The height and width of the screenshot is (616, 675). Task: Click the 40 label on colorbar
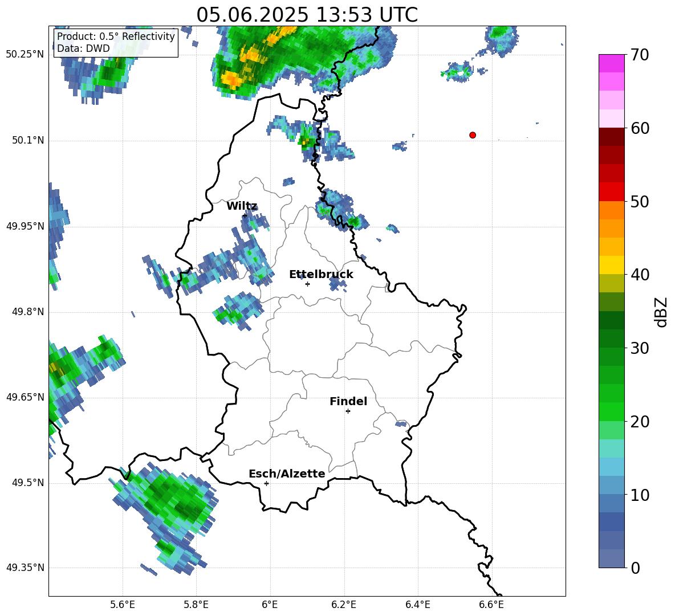(x=640, y=275)
